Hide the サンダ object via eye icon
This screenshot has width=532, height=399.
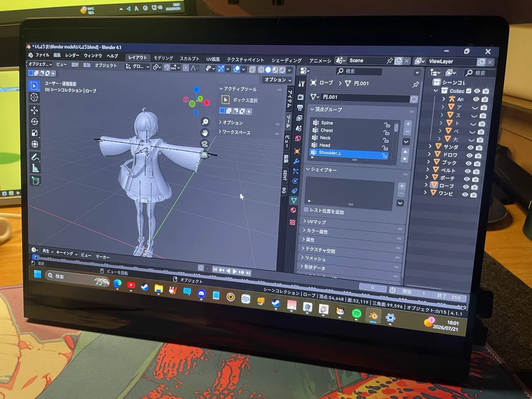469,148
